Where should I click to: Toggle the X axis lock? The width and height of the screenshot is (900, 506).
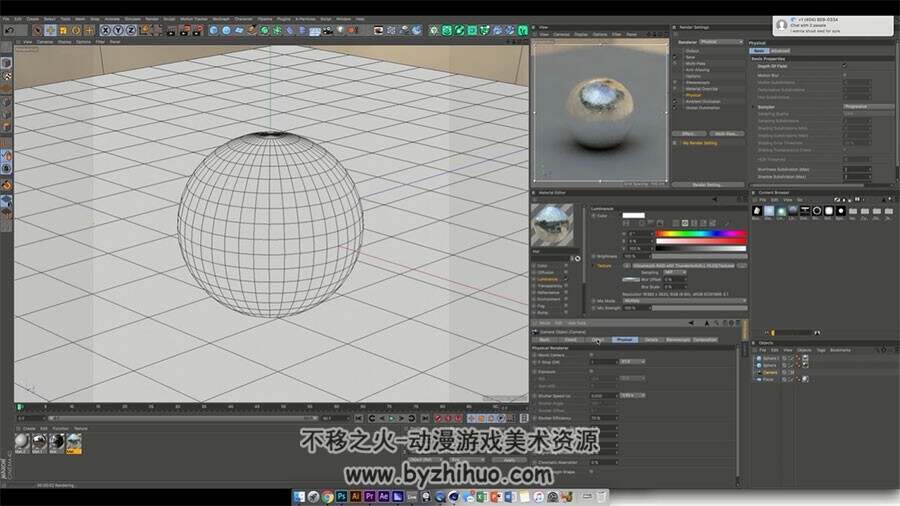(x=106, y=30)
